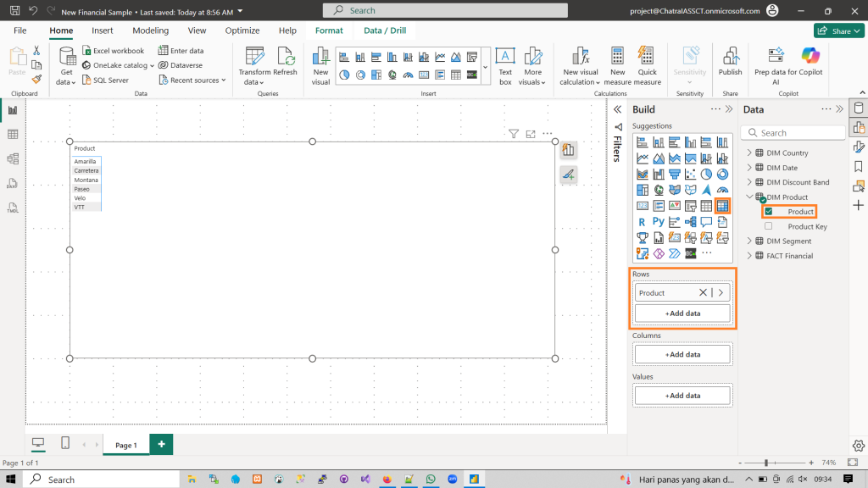Open Model view in left sidebar

pyautogui.click(x=13, y=158)
